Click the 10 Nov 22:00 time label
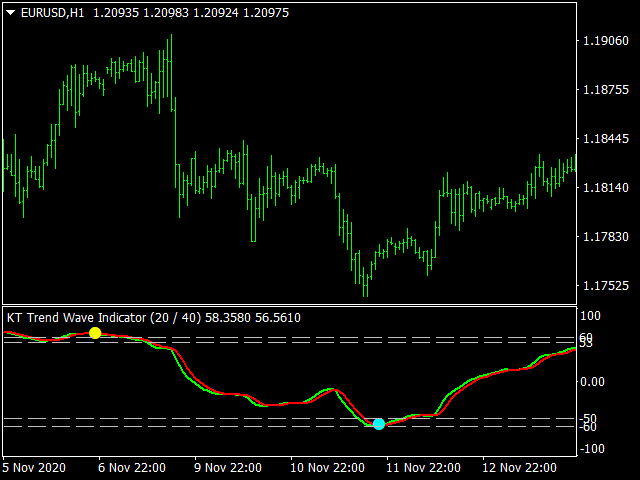640x480 pixels. [x=327, y=467]
